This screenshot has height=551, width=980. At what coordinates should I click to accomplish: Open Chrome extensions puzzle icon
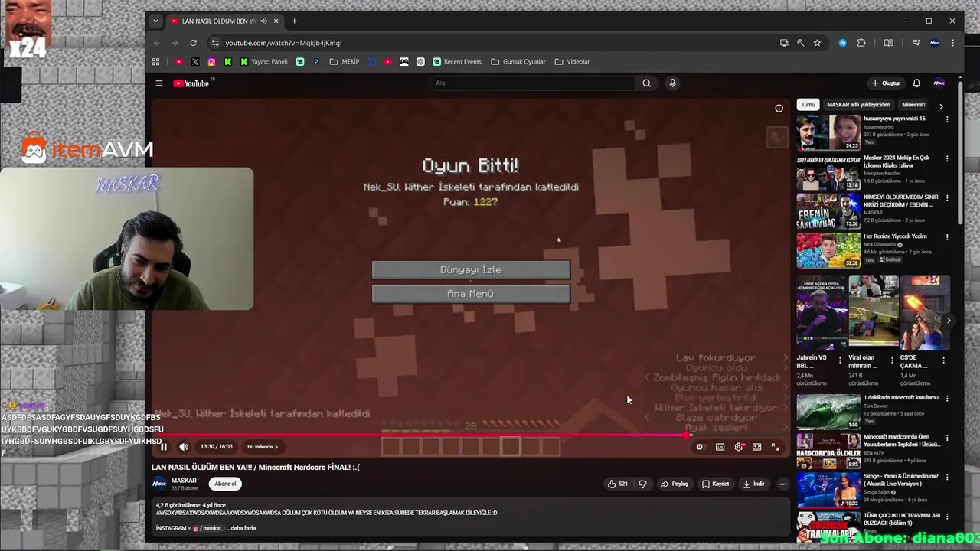861,43
